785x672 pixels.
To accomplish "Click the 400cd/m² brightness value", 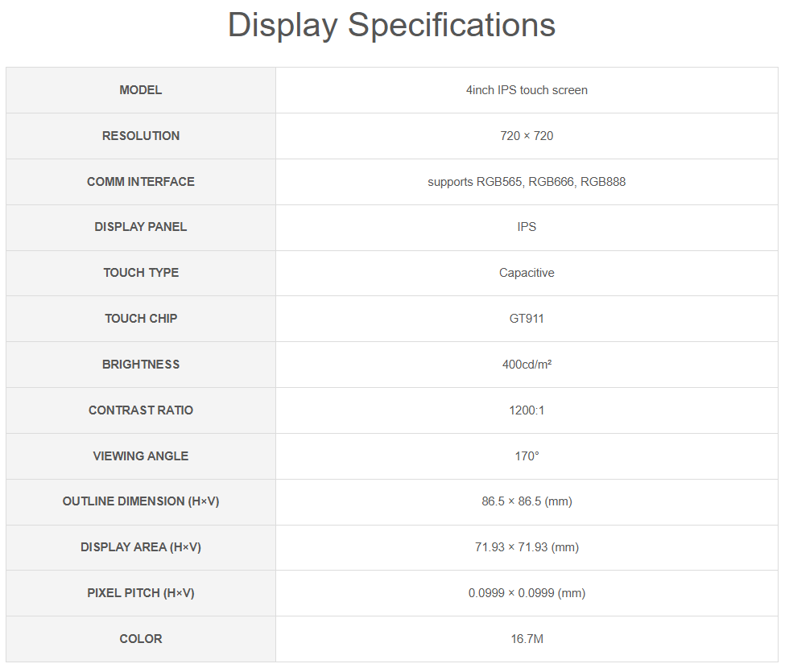I will point(527,365).
